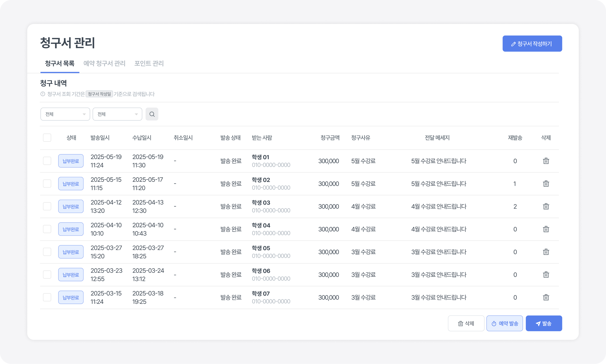Viewport: 606px width, 364px height.
Task: Switch to 예약 청구서 관리 tab
Action: [x=104, y=63]
